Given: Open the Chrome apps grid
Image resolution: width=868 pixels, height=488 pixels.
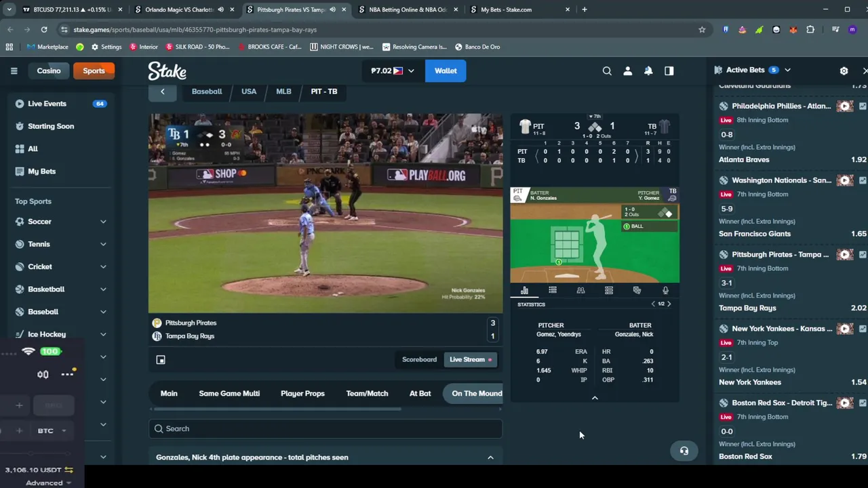Looking at the screenshot, I should (x=9, y=47).
